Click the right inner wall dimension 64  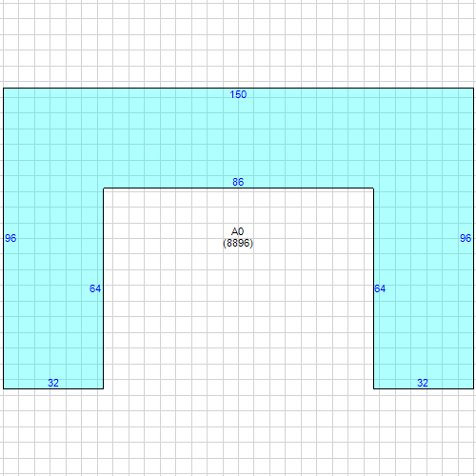(x=380, y=288)
